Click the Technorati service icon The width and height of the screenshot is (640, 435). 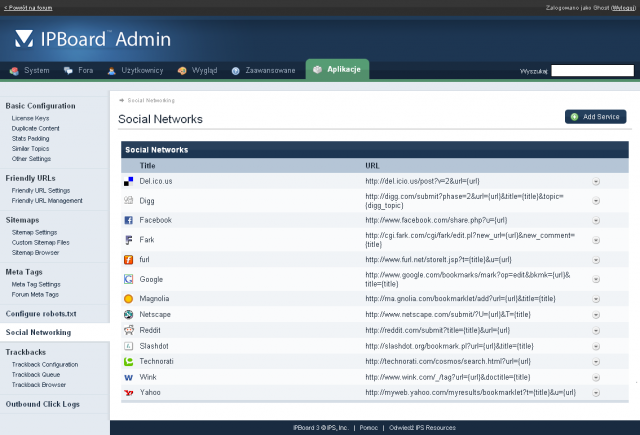coord(129,362)
